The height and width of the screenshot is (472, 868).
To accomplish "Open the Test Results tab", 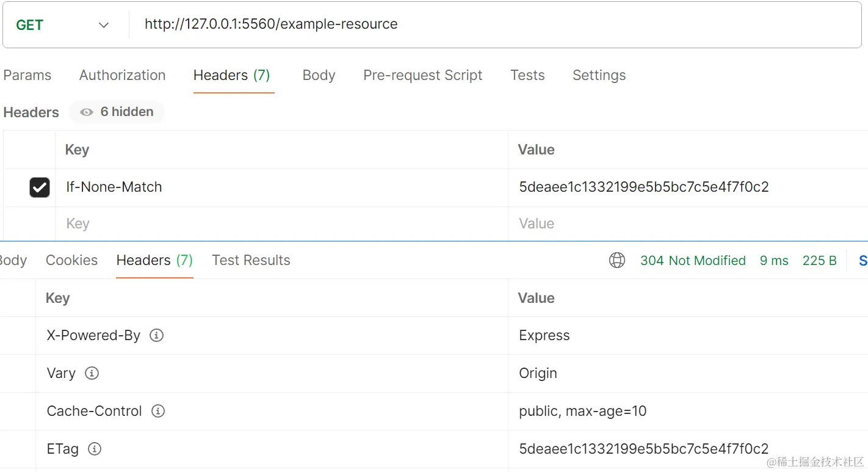I will point(251,260).
